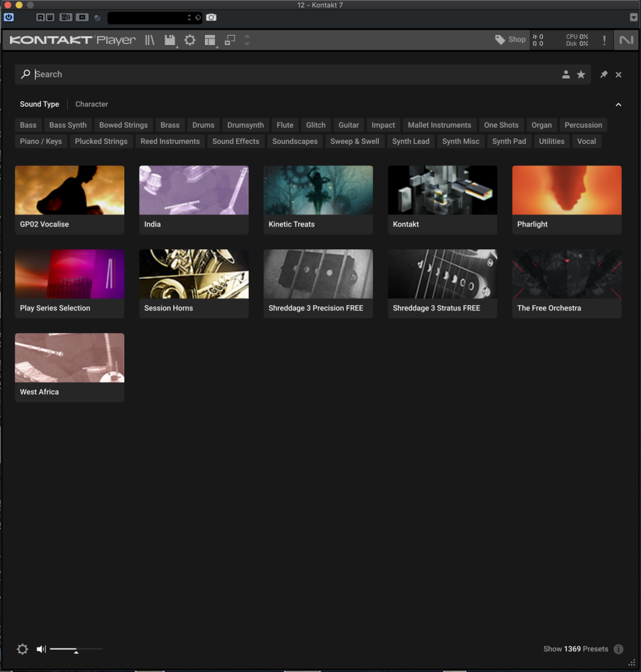The image size is (641, 672).
Task: Open the save (floppy disk) menu
Action: coord(170,40)
